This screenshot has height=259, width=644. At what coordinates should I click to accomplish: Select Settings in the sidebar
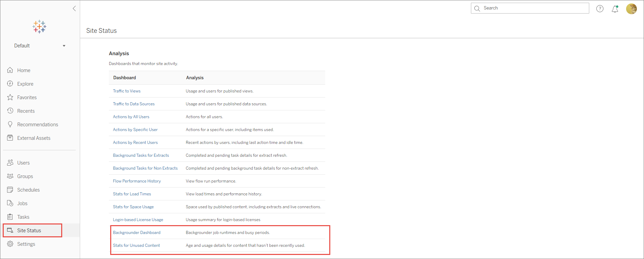point(26,244)
